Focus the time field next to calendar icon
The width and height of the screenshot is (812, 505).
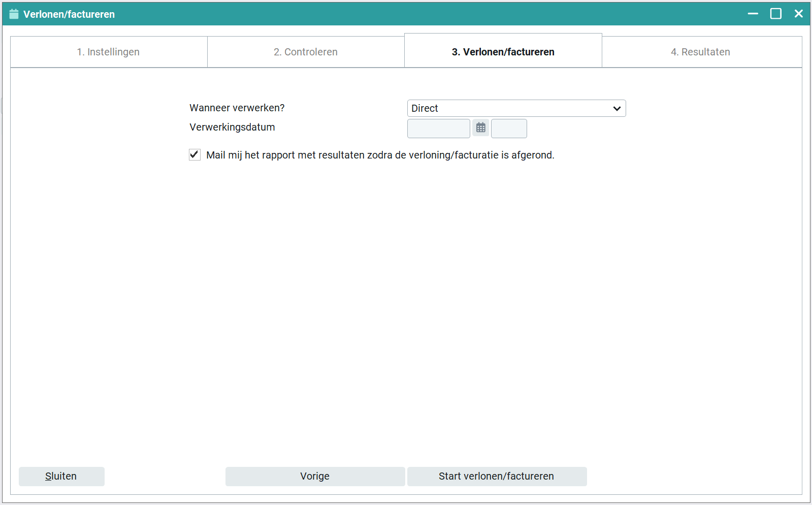(x=509, y=129)
